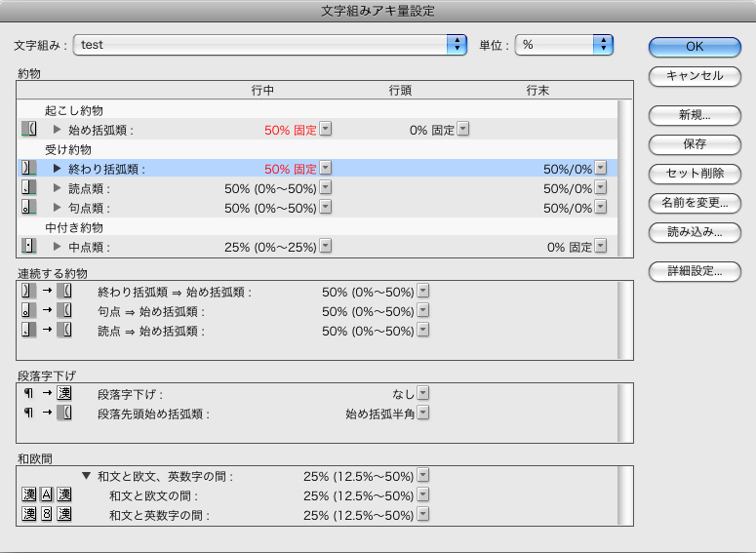Expand the 句点類 disclosure triangle
This screenshot has height=553, width=756.
tap(57, 208)
